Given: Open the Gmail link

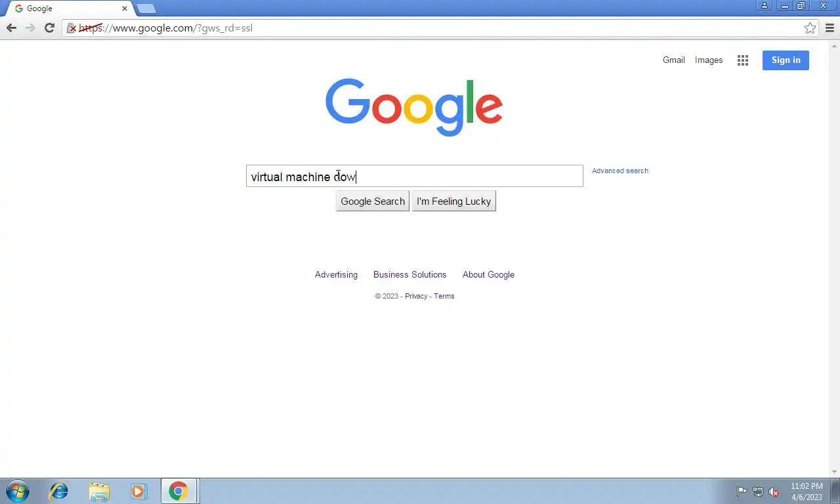Looking at the screenshot, I should (673, 60).
